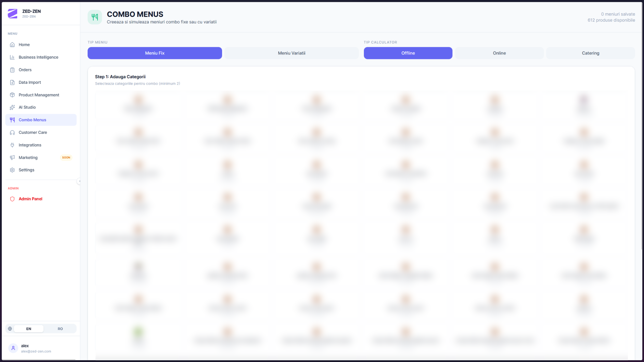Viewport: 644px width, 362px height.
Task: Click the Home house icon
Action: [12, 45]
